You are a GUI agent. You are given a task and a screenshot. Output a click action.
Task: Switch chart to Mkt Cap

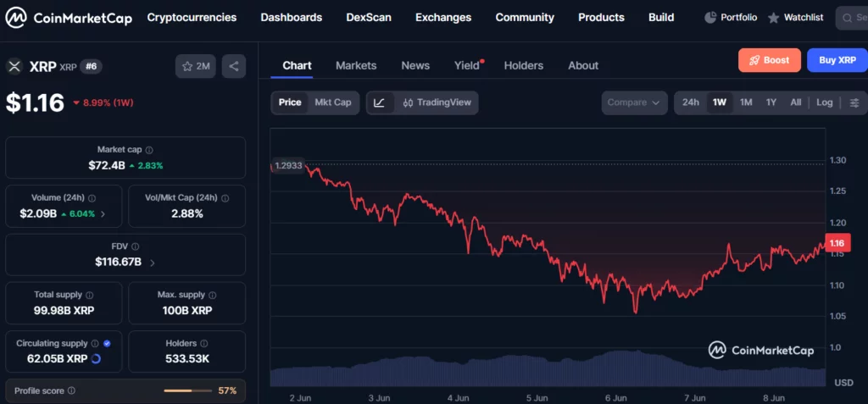[332, 102]
